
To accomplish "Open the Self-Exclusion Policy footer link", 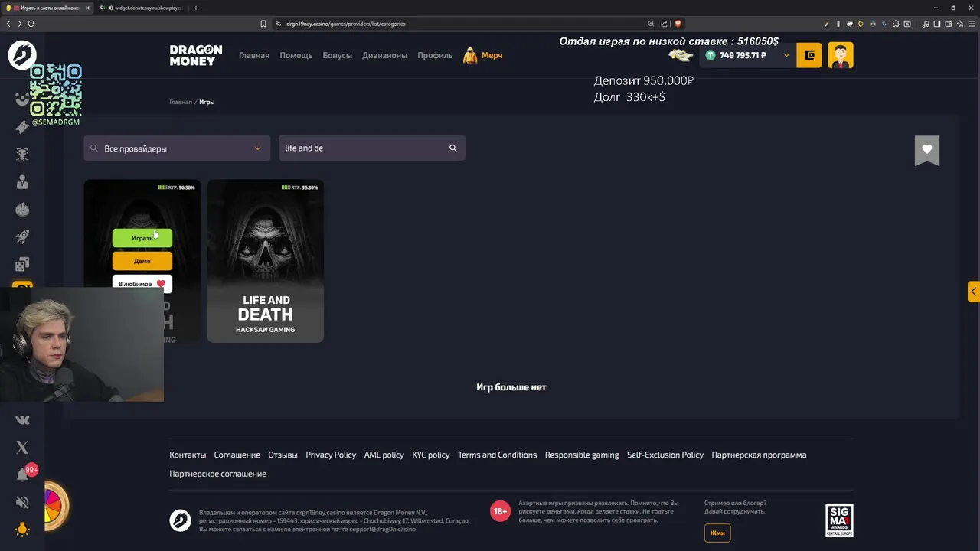I will [x=665, y=455].
